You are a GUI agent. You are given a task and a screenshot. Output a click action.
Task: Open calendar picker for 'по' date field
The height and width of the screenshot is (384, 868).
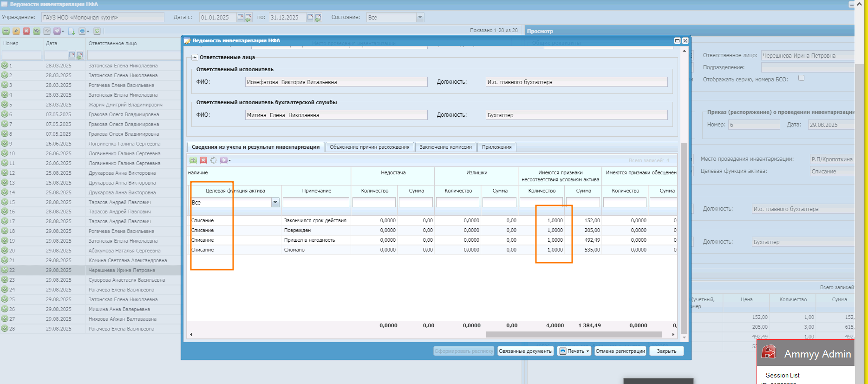click(x=310, y=17)
